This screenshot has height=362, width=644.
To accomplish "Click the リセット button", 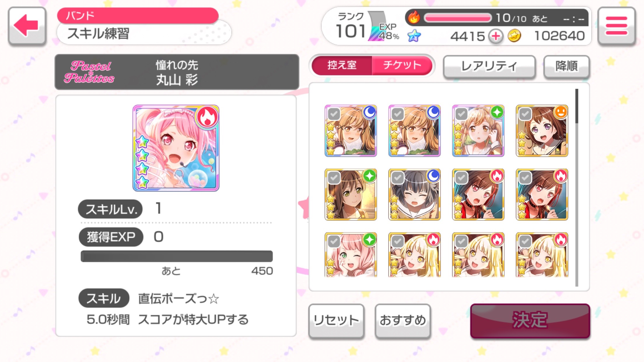I will [336, 321].
